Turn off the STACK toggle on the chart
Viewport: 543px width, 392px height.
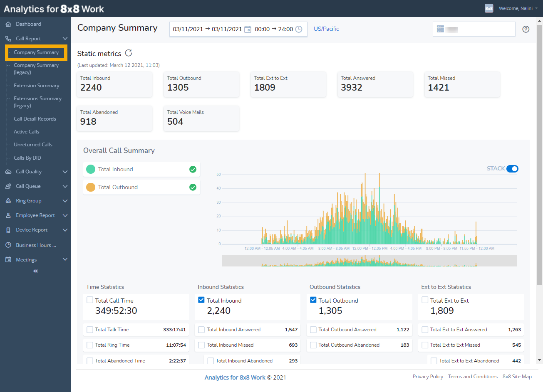pyautogui.click(x=512, y=169)
